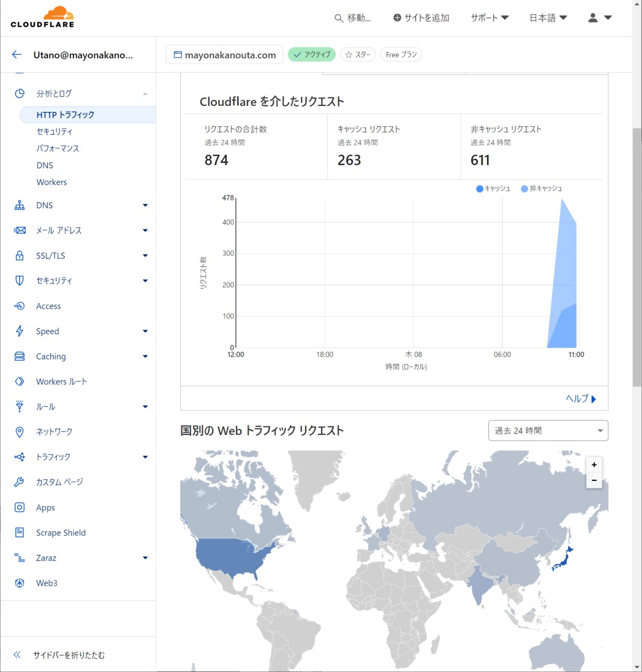Click the Web3 icon
This screenshot has height=672, width=642.
click(20, 583)
